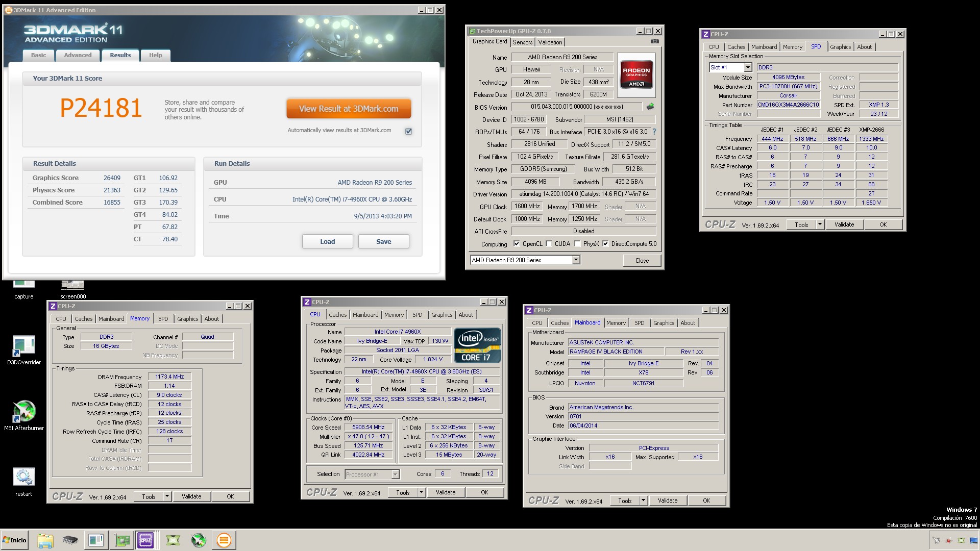The width and height of the screenshot is (980, 551).
Task: Click the GPU-Z title bar icon
Action: [472, 31]
